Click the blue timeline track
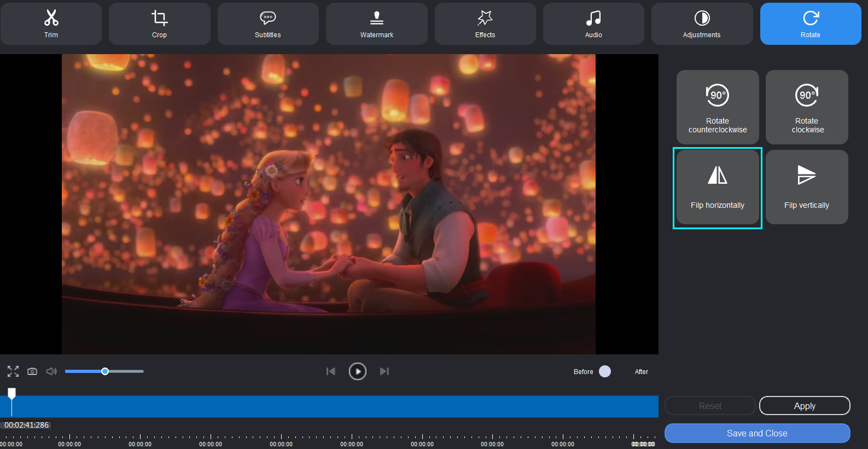The image size is (868, 449). [329, 407]
